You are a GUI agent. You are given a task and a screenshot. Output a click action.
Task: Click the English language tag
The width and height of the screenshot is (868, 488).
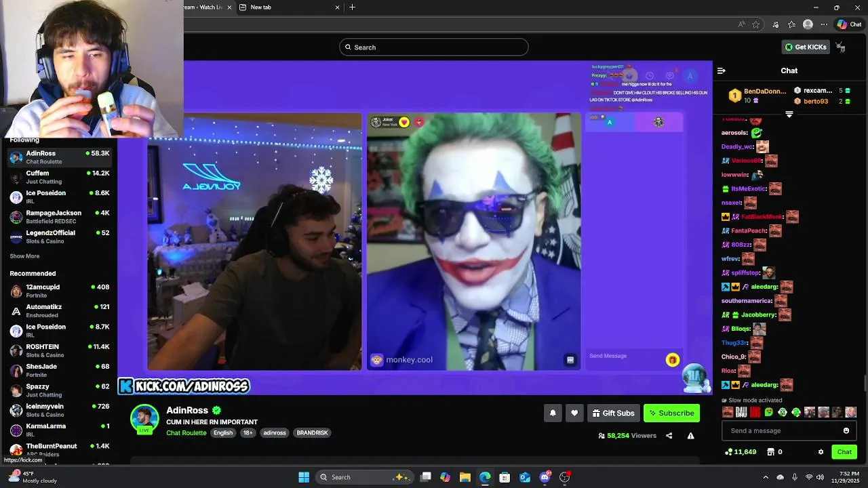coord(222,433)
